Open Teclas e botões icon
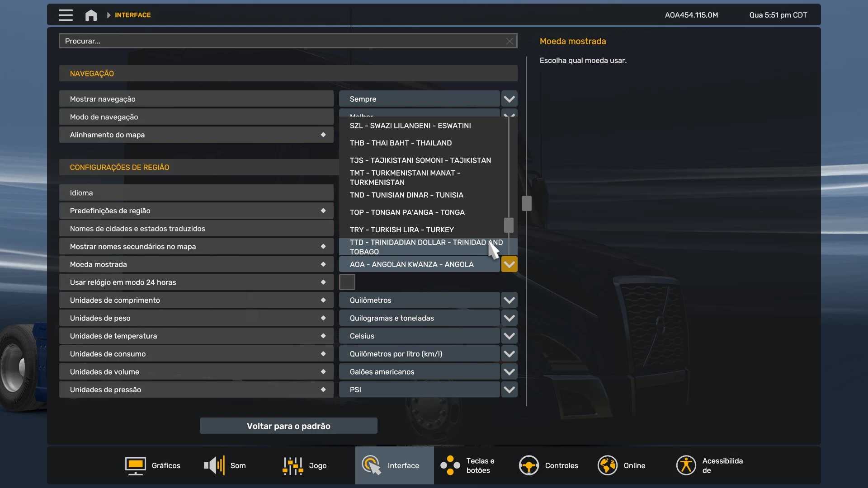 pyautogui.click(x=450, y=465)
